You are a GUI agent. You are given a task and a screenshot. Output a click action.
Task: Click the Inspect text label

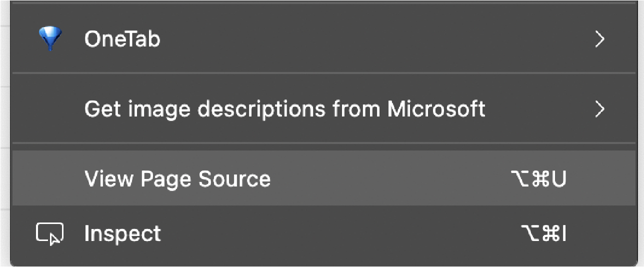[x=123, y=234]
